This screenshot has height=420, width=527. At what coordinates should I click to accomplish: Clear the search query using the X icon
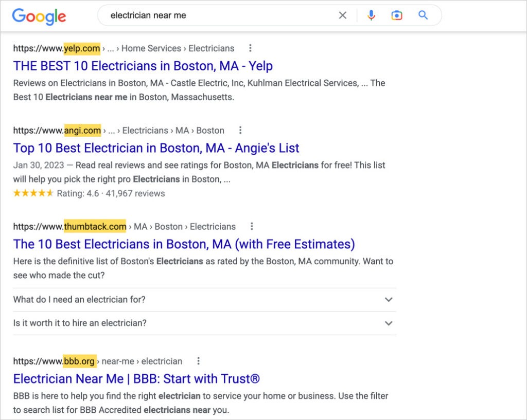tap(342, 15)
